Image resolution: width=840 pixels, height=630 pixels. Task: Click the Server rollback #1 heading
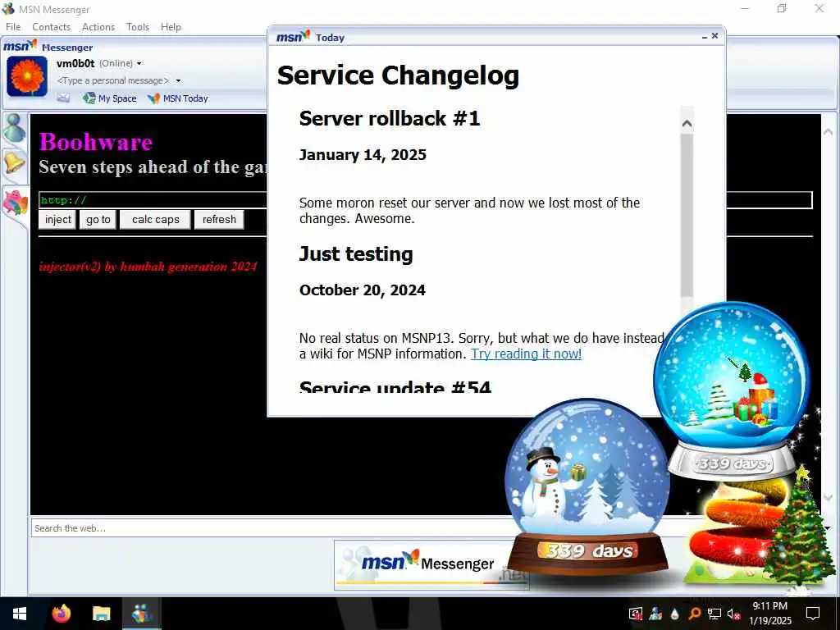click(x=390, y=118)
